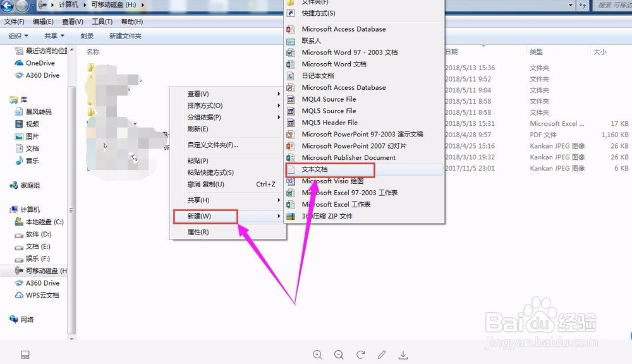Expand 查看(V) submenu in context menu
The width and height of the screenshot is (632, 364).
click(x=228, y=94)
